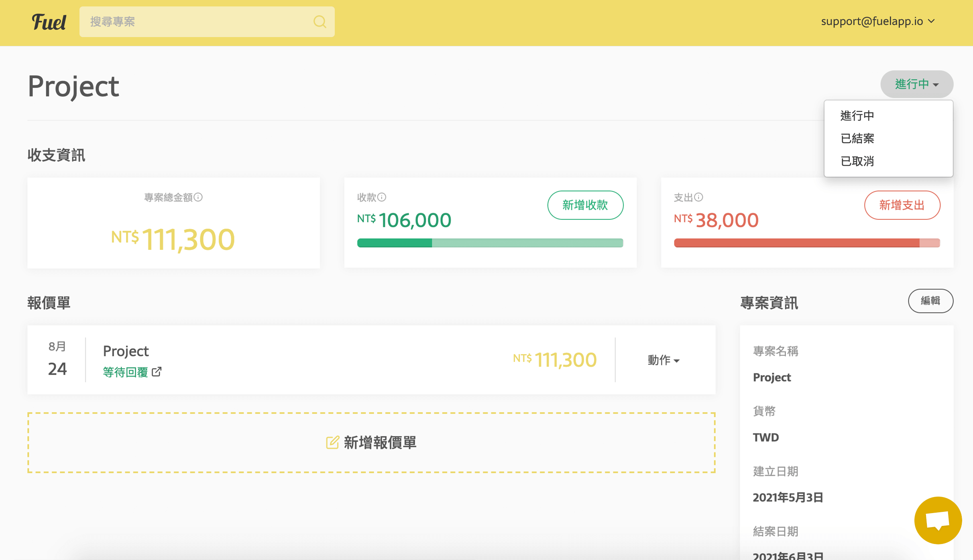The height and width of the screenshot is (560, 973).
Task: Click info icon beside 收款 label
Action: tap(382, 197)
